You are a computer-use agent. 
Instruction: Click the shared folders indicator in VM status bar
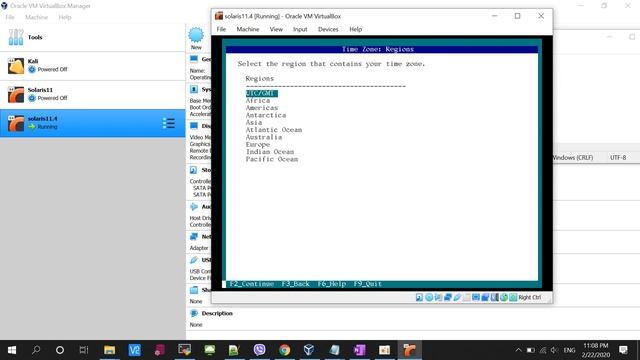[x=467, y=297]
